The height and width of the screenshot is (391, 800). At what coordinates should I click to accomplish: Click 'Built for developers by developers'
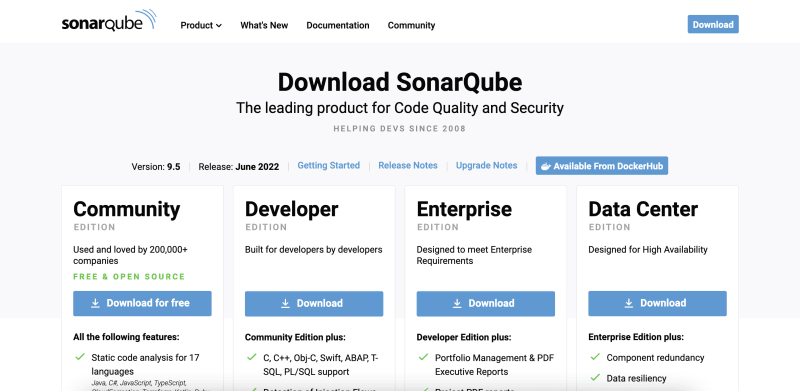click(x=313, y=250)
